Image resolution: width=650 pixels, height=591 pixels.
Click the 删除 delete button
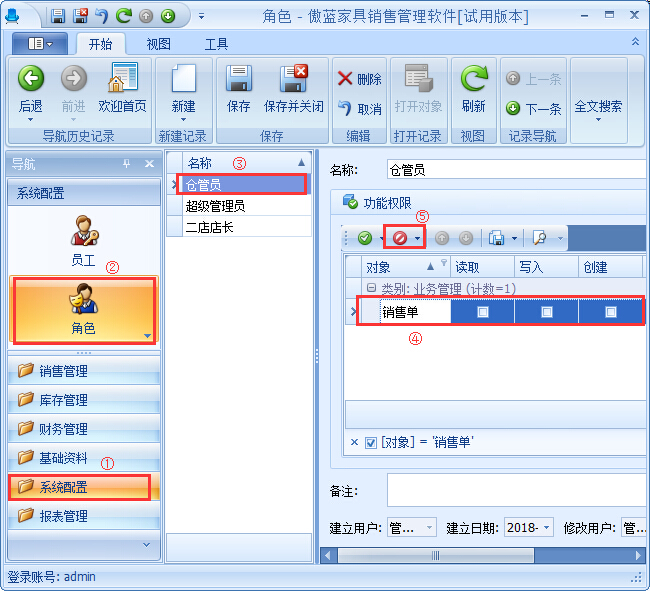[359, 79]
